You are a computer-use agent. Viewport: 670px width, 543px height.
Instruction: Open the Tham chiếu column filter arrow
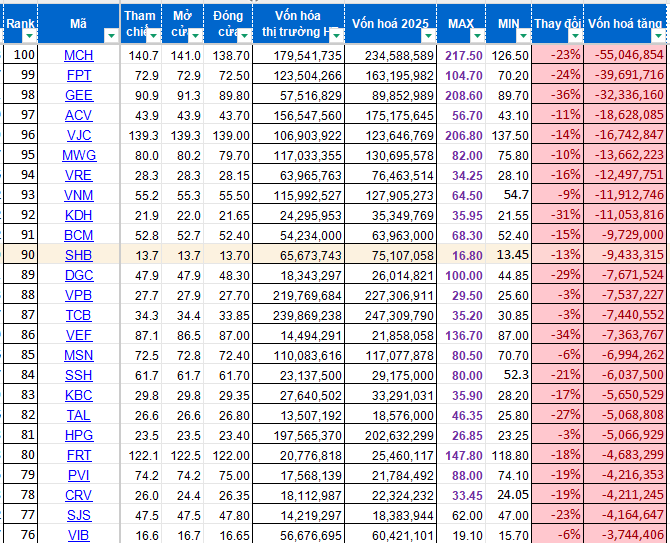coord(153,36)
